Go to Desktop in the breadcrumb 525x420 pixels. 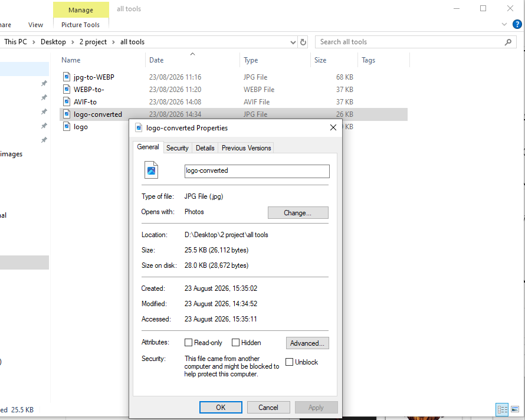pos(53,42)
